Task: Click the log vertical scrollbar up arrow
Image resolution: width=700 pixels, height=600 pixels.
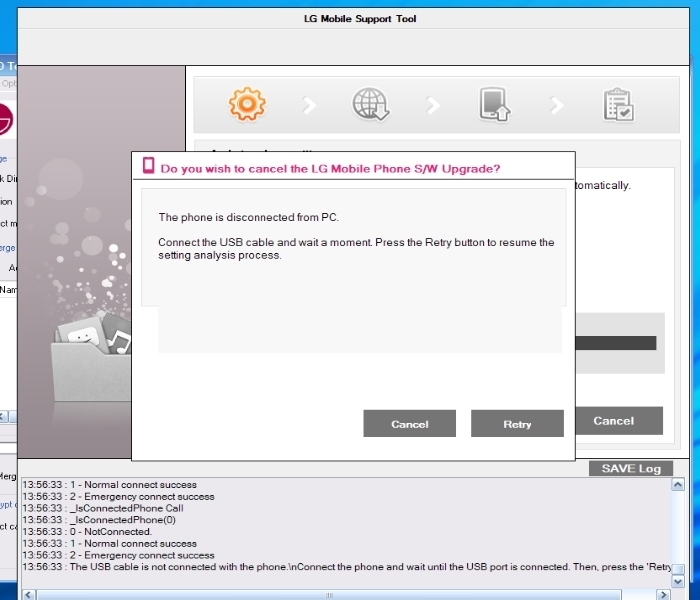Action: [x=678, y=485]
